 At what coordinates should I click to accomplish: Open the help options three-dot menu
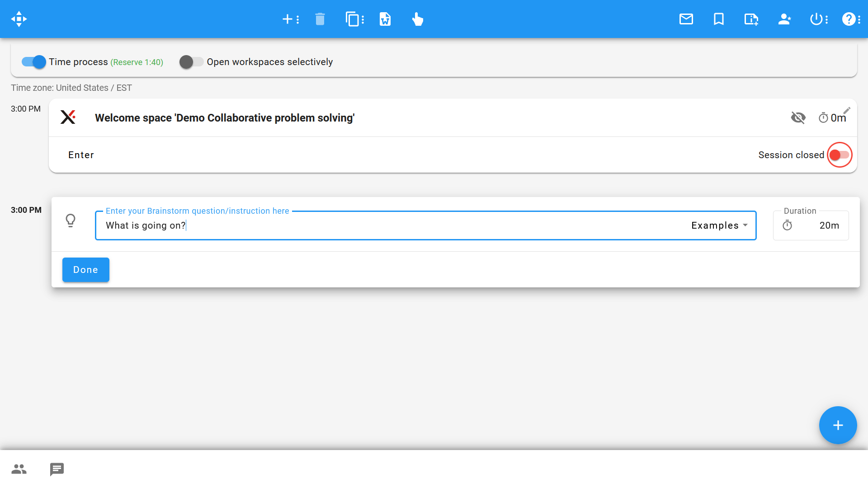pyautogui.click(x=859, y=19)
